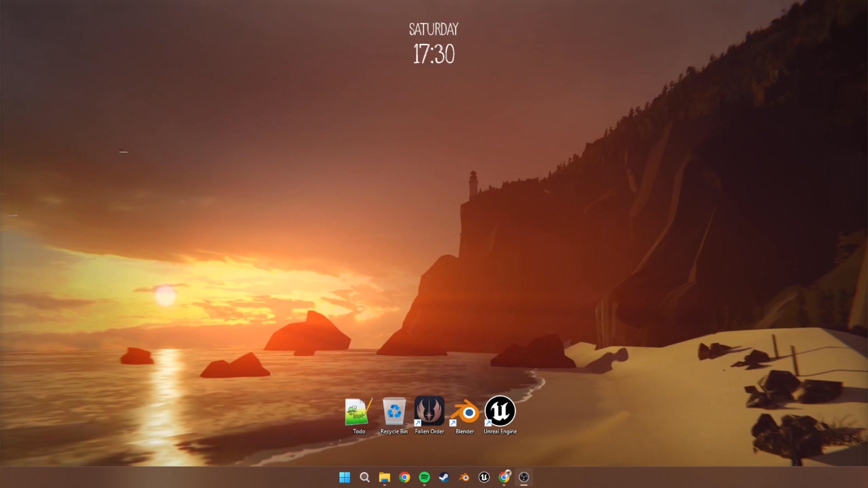Open File Explorer from the taskbar
868x488 pixels.
[x=385, y=477]
